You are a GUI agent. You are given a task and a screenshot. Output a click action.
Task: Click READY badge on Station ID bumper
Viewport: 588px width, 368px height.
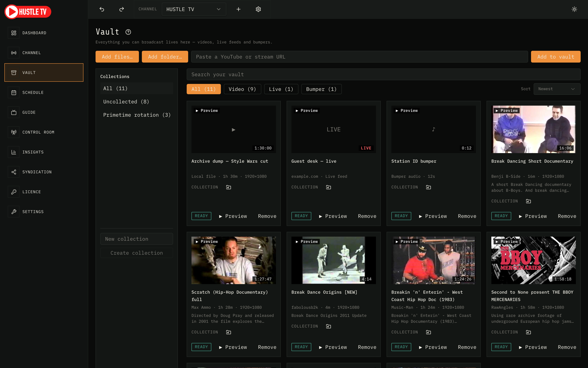tap(401, 216)
